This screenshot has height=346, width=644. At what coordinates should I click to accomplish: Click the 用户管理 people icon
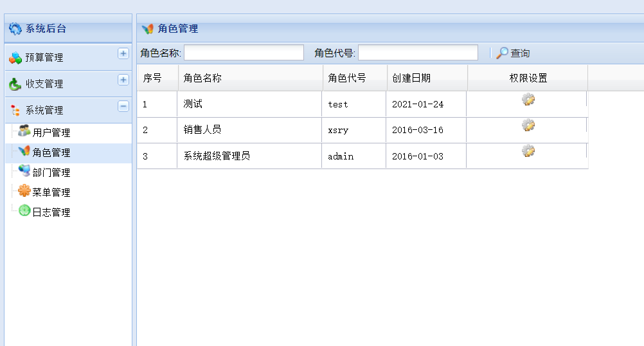[24, 131]
